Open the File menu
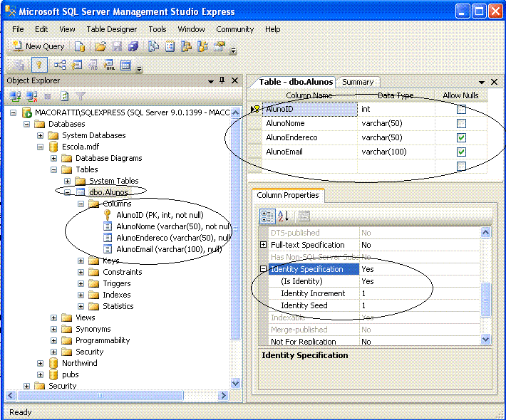Screen dimensions: 506x420 (18, 29)
